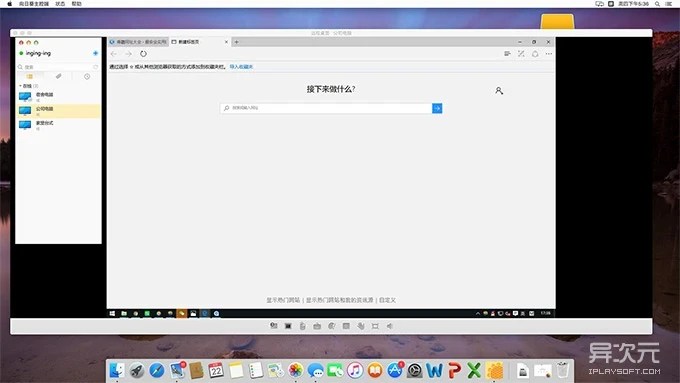Click the customize link at page bottom
Screen dimensions: 680x383
point(388,300)
